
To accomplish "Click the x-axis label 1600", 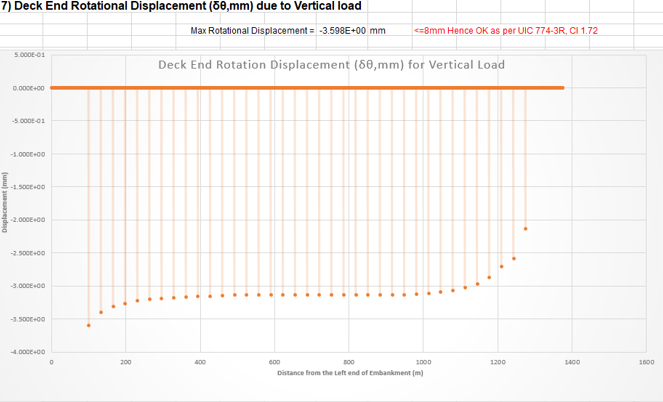I will click(x=647, y=362).
